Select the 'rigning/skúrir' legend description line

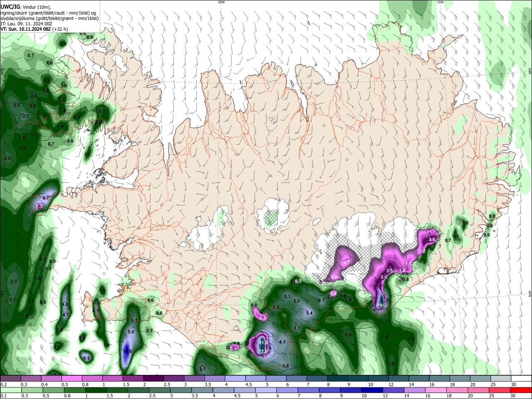click(x=49, y=12)
